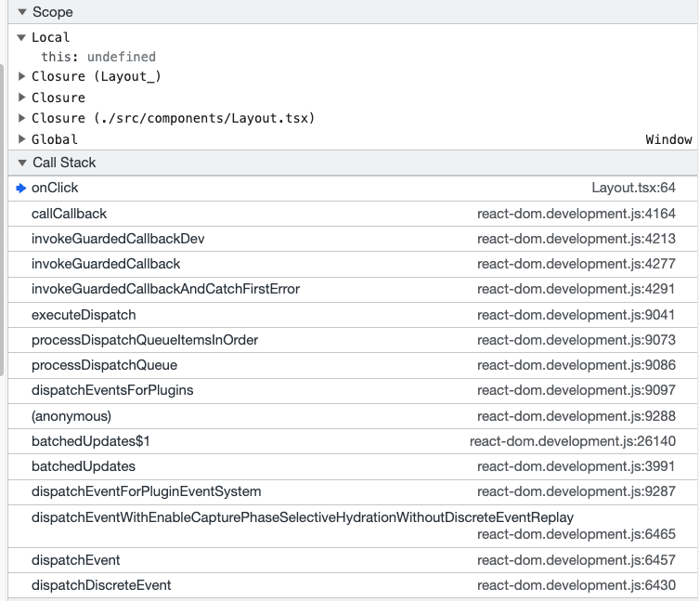Viewport: 700px width, 601px height.
Task: Open react-dom.development.js:4164 source link
Action: coord(576,214)
